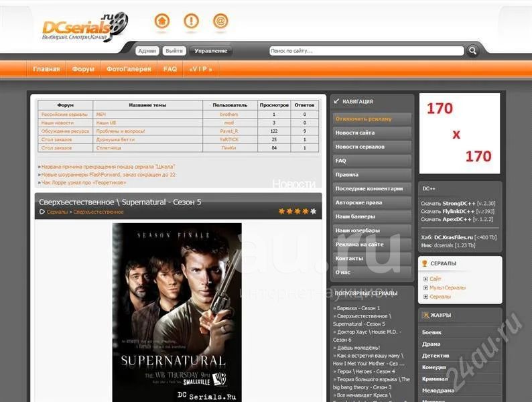
Task: Open Комедия genre
Action: 434,367
